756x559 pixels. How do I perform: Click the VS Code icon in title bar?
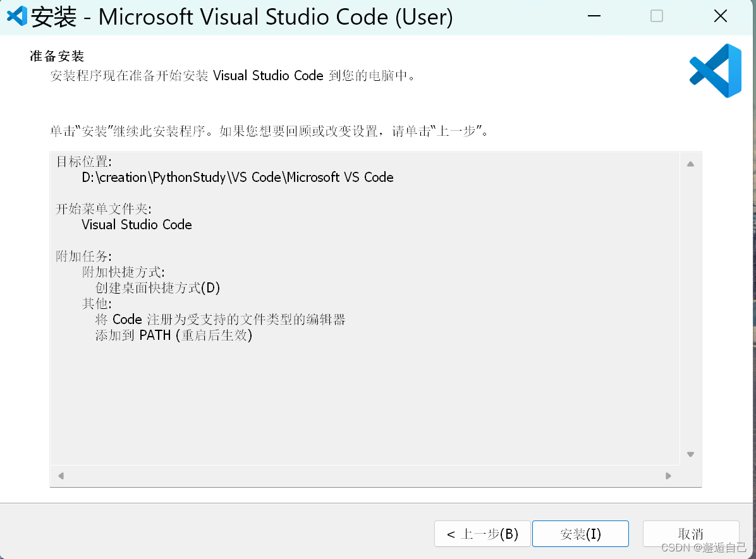[x=17, y=16]
